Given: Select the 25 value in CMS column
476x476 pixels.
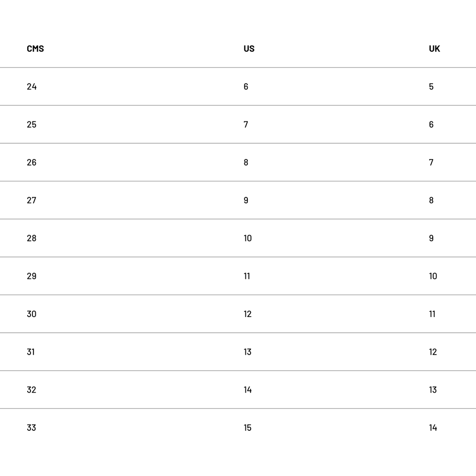Looking at the screenshot, I should 31,125.
